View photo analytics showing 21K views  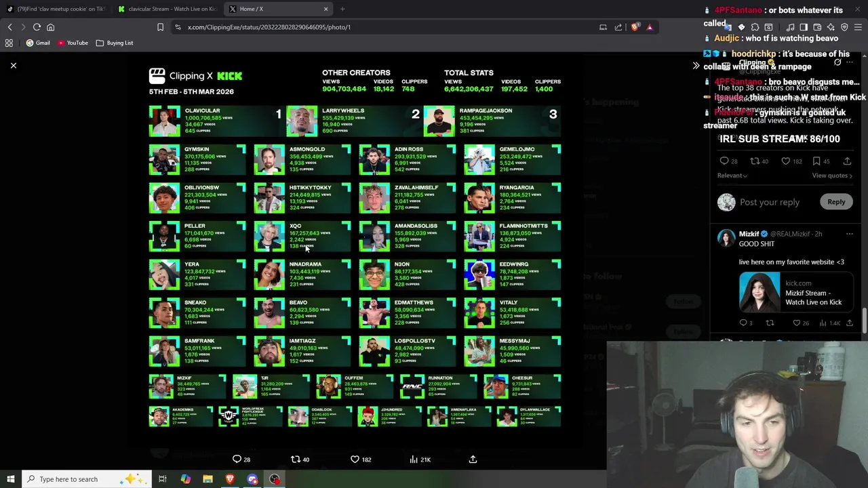pos(420,460)
